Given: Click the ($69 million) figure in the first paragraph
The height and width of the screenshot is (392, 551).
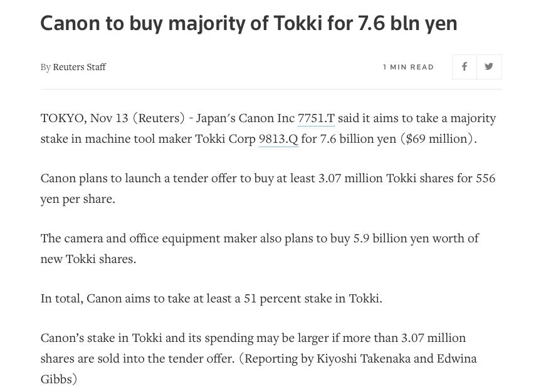Looking at the screenshot, I should click(438, 139).
